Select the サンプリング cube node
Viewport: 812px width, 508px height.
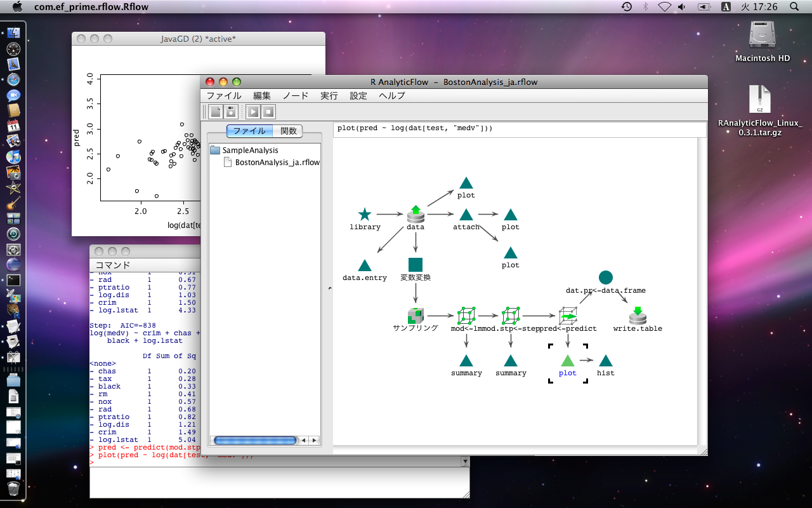click(x=416, y=316)
